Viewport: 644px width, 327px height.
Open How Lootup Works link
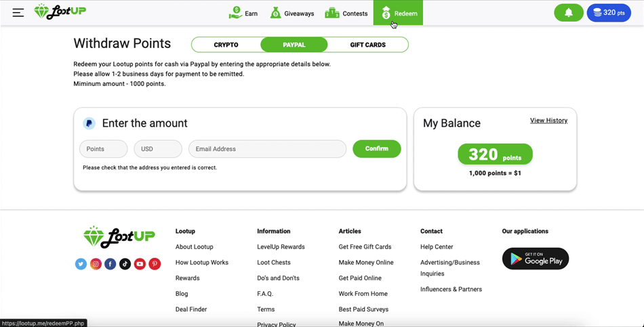201,262
